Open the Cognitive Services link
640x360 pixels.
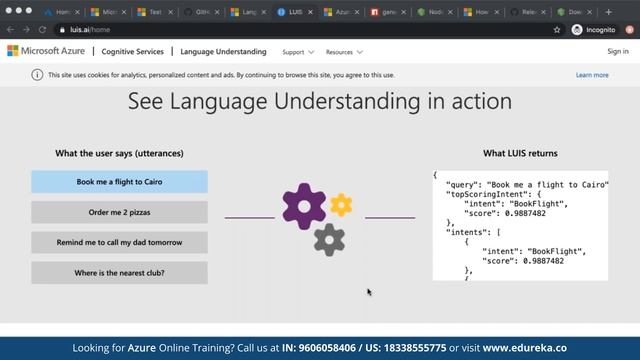(132, 51)
